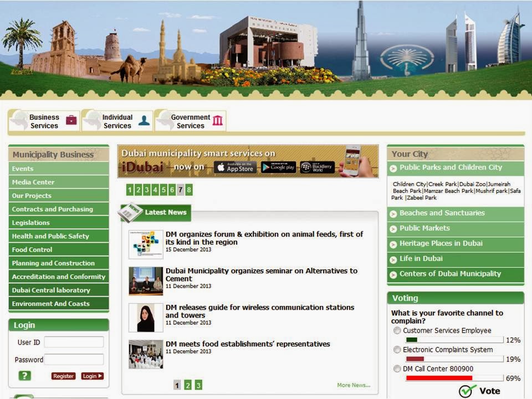This screenshot has width=532, height=399.
Task: Click the Register button
Action: 63,376
